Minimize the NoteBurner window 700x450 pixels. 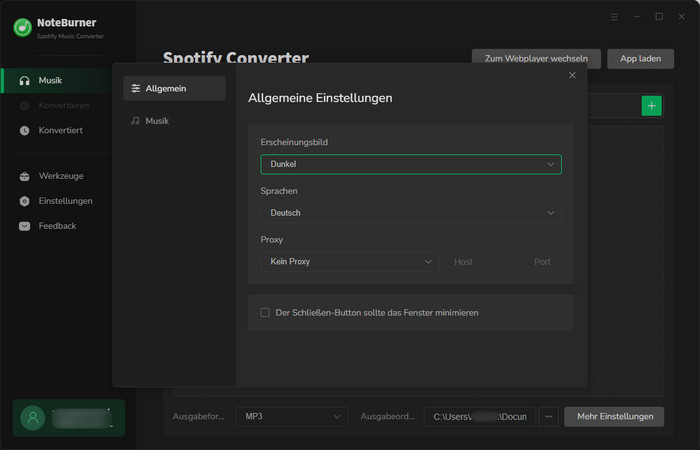pos(637,17)
